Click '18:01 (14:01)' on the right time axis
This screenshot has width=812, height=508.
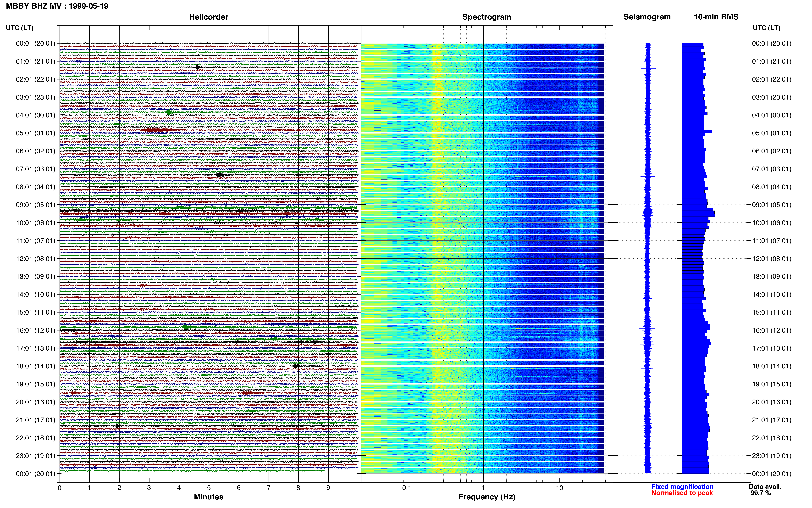click(x=772, y=366)
